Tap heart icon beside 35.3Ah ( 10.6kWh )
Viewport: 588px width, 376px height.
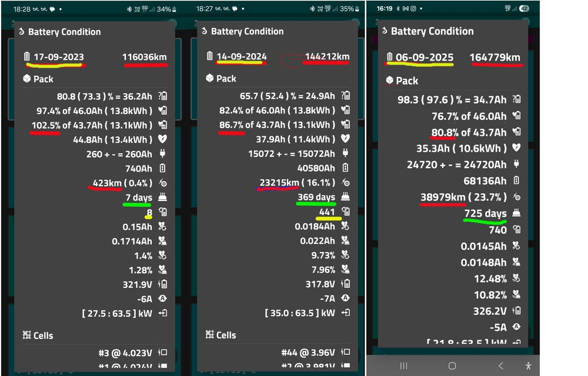516,147
